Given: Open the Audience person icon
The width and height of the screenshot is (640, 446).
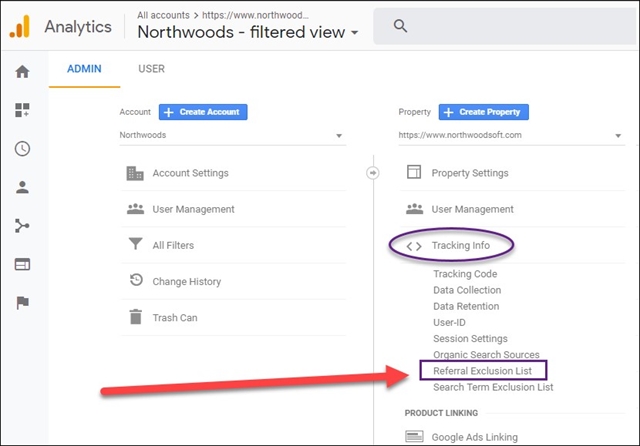Looking at the screenshot, I should (22, 187).
